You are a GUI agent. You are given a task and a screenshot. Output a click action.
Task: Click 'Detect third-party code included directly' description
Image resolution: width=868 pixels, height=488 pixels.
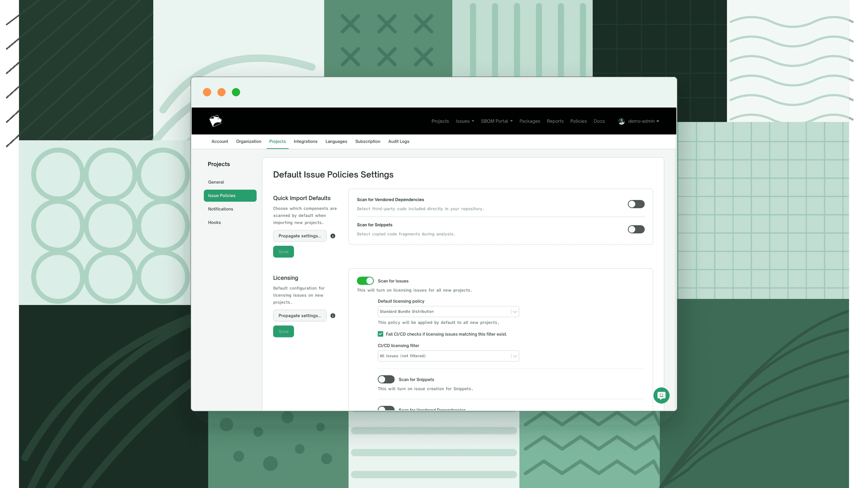point(420,209)
